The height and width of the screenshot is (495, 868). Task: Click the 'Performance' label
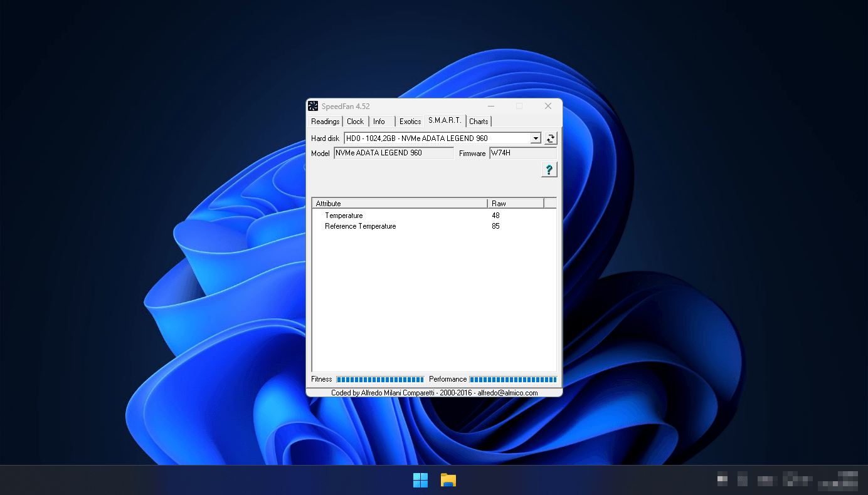[x=448, y=379]
